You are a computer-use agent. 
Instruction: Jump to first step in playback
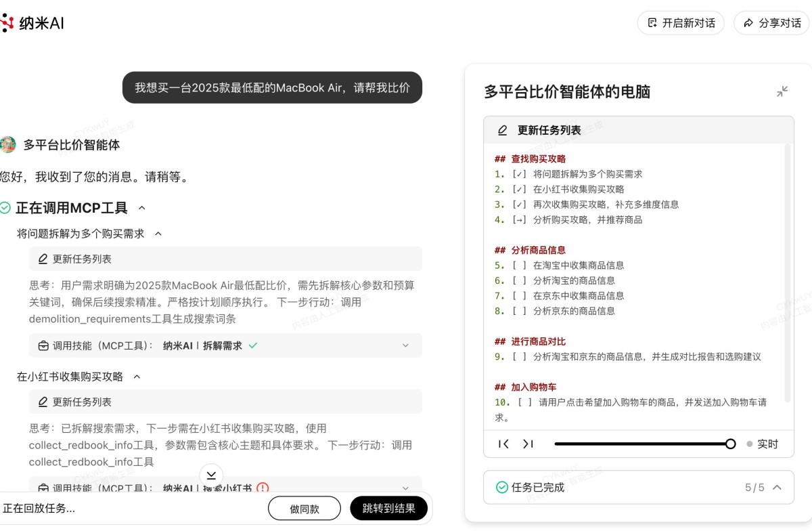pyautogui.click(x=503, y=444)
